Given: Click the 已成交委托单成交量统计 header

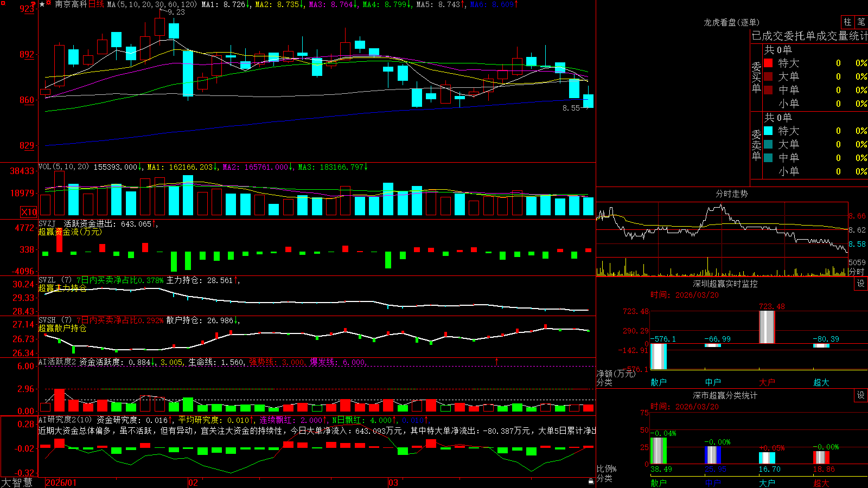Looking at the screenshot, I should pos(809,36).
